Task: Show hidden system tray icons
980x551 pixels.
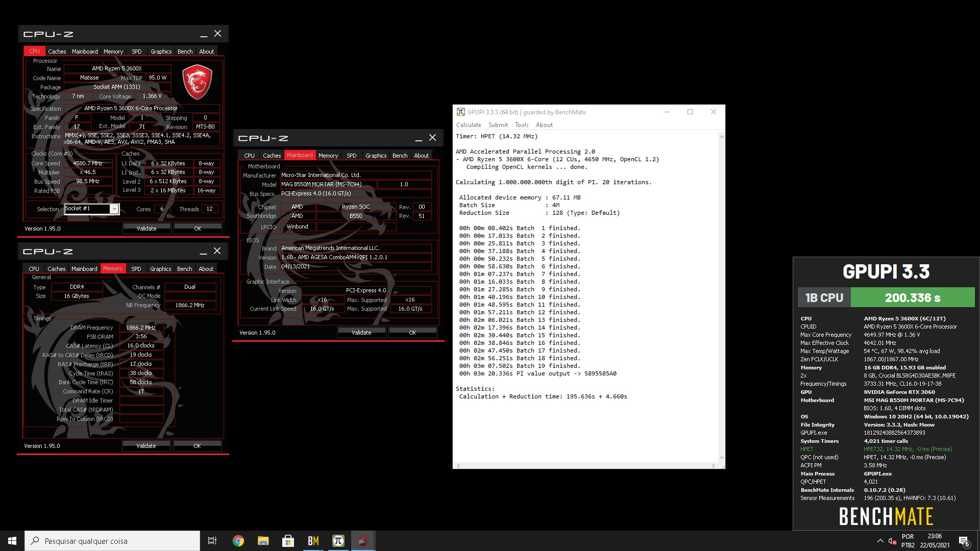Action: point(880,541)
